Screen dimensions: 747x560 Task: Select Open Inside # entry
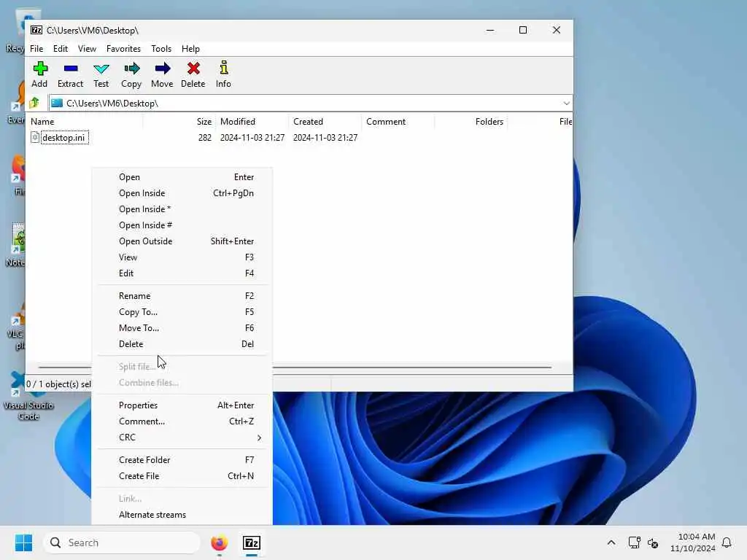coord(182,225)
